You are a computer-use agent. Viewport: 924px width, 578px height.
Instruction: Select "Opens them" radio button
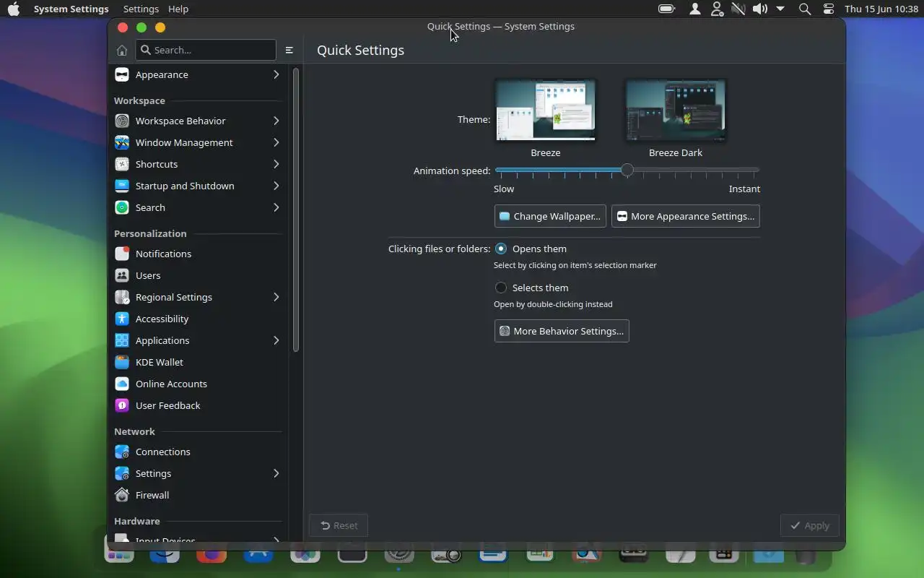click(x=501, y=249)
